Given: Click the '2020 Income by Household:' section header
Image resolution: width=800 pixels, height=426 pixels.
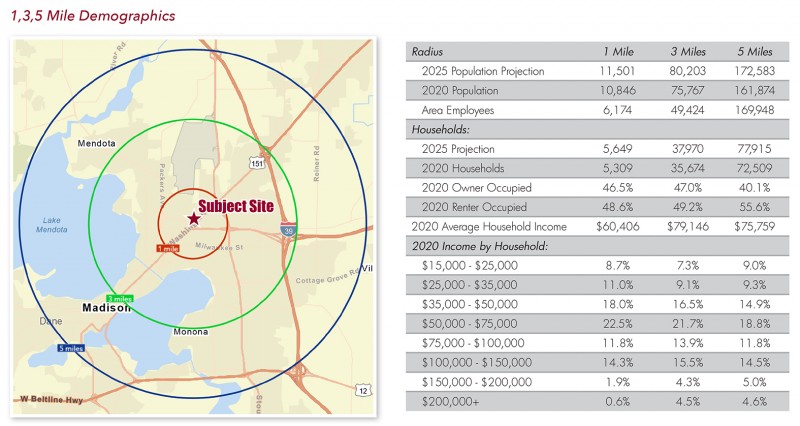Looking at the screenshot, I should pyautogui.click(x=480, y=246).
